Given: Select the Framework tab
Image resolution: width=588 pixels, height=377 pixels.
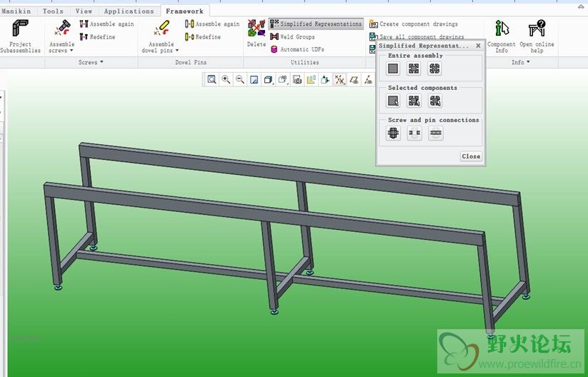Looking at the screenshot, I should 184,11.
